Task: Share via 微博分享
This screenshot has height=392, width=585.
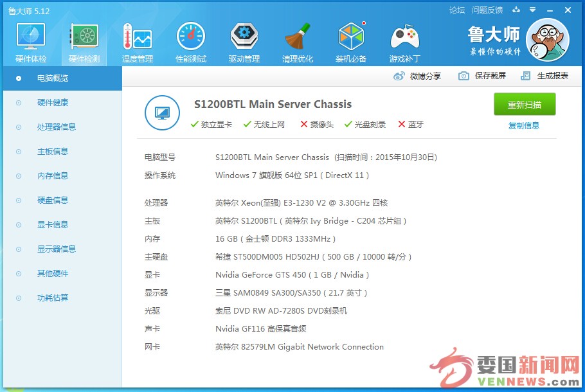Action: [417, 76]
